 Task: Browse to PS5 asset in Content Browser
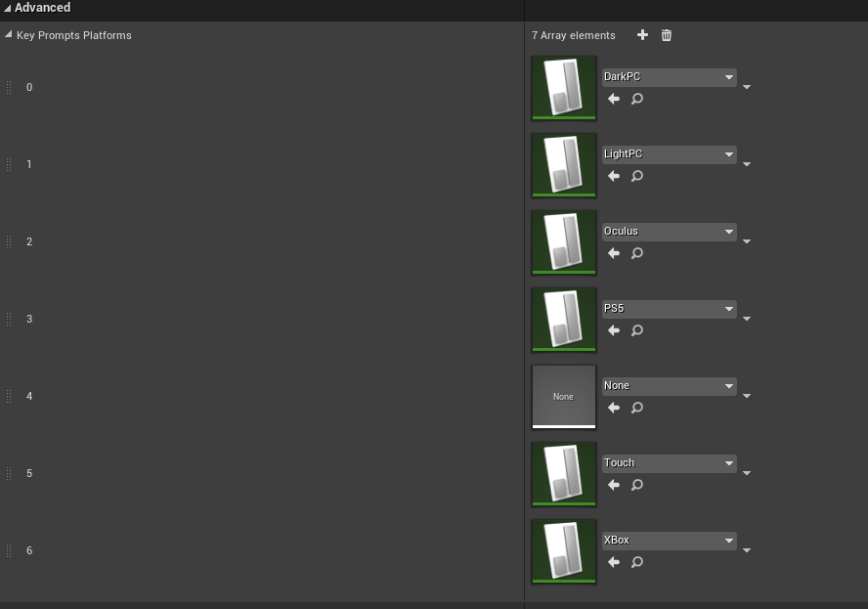(x=637, y=330)
